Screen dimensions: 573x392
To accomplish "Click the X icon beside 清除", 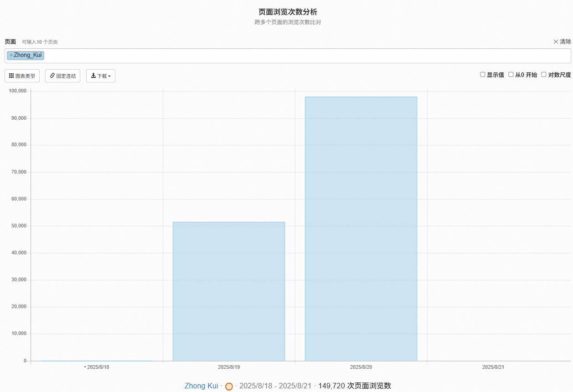I will (x=556, y=41).
